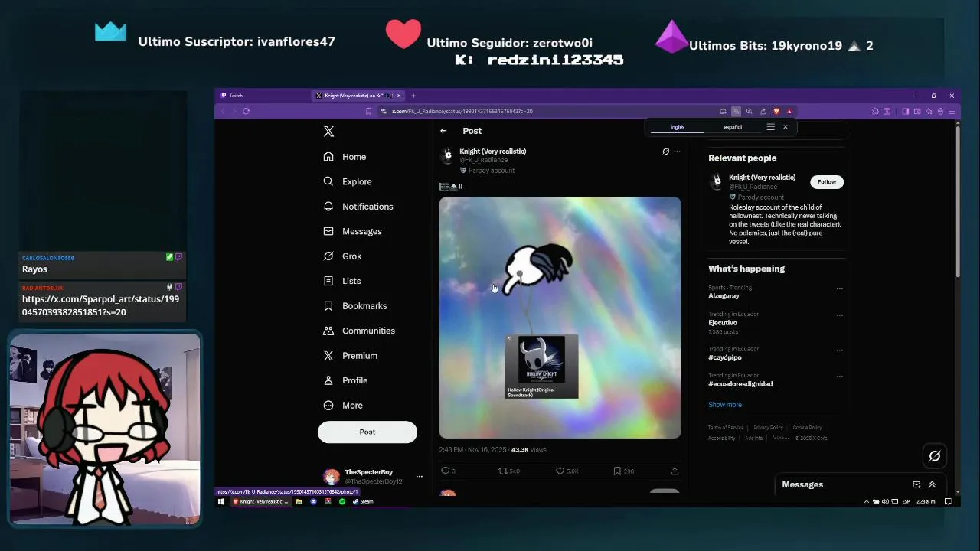Screen dimensions: 980x551
Task: Open the Windows Start button
Action: 221,501
